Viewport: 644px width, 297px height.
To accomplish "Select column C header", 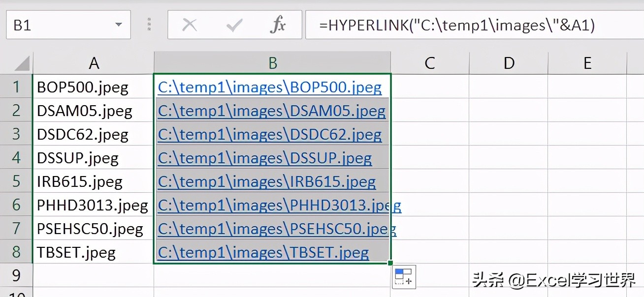I will 430,63.
